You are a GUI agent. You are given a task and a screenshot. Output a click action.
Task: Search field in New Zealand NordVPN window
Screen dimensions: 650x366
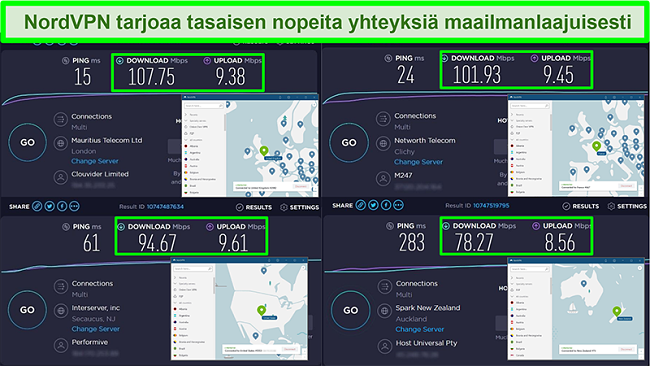pyautogui.click(x=530, y=269)
